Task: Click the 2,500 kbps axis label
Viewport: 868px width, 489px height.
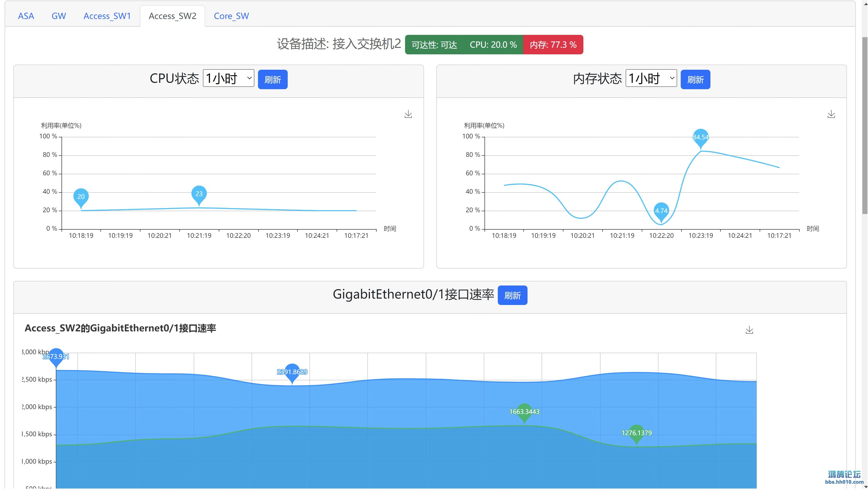Action: [x=37, y=380]
